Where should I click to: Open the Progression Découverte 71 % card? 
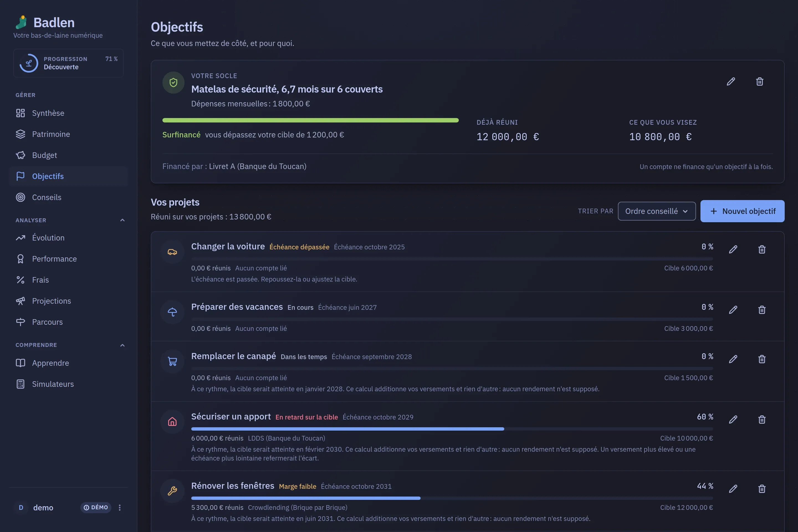pos(68,63)
